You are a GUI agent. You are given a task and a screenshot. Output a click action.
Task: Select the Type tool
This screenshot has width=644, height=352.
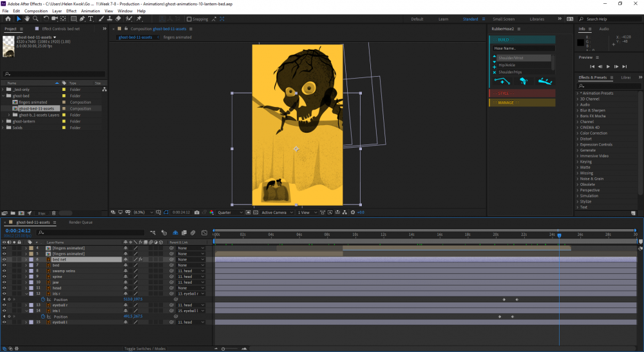click(91, 19)
